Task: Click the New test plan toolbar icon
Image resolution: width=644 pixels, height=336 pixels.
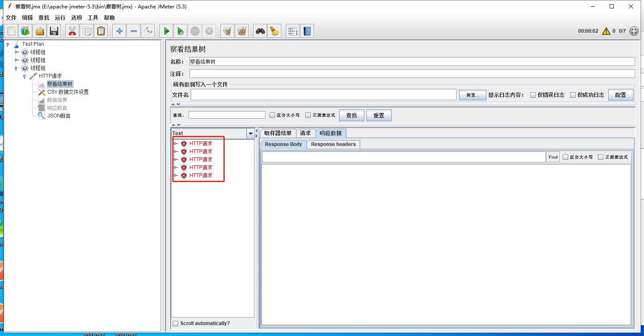Action: (x=11, y=31)
